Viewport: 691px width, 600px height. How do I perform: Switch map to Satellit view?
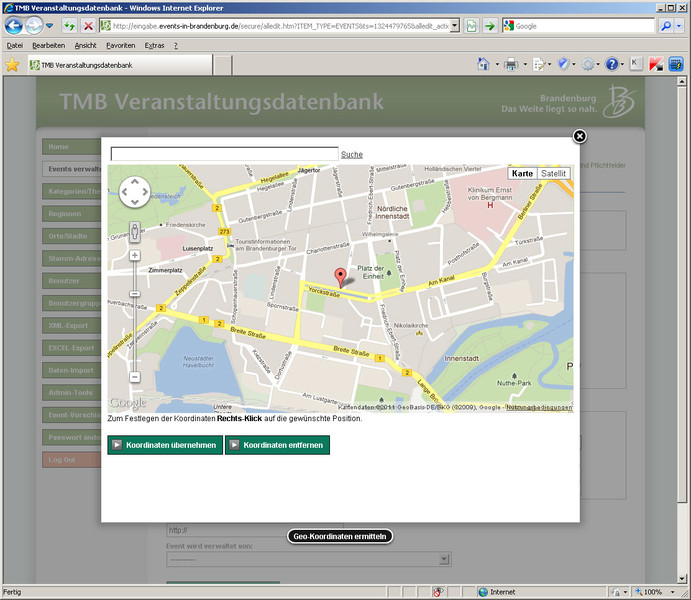click(554, 174)
